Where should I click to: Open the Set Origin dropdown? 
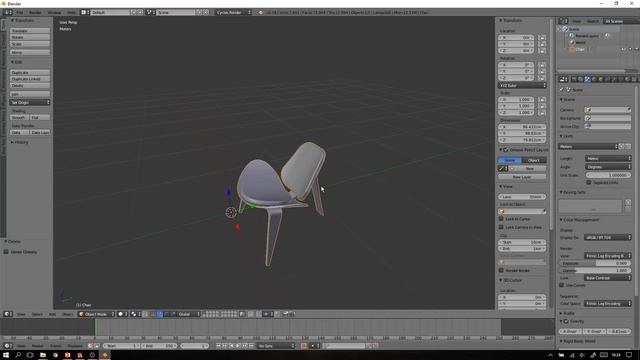coord(30,102)
